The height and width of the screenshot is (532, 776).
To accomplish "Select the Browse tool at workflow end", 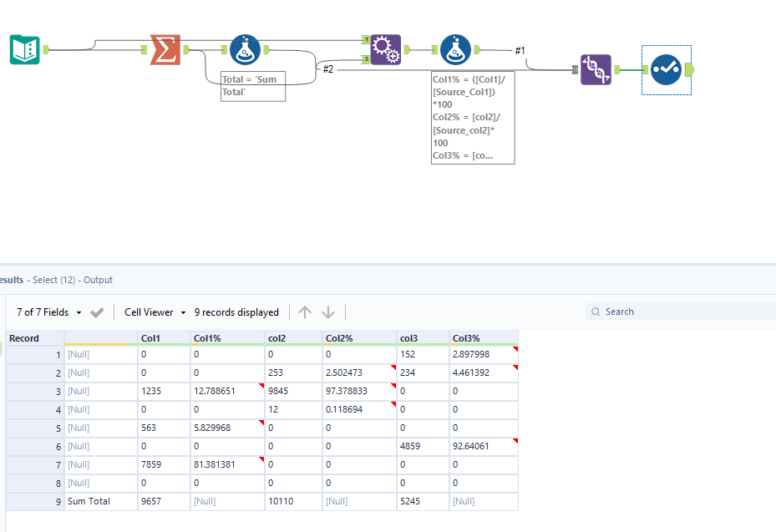I will point(666,70).
